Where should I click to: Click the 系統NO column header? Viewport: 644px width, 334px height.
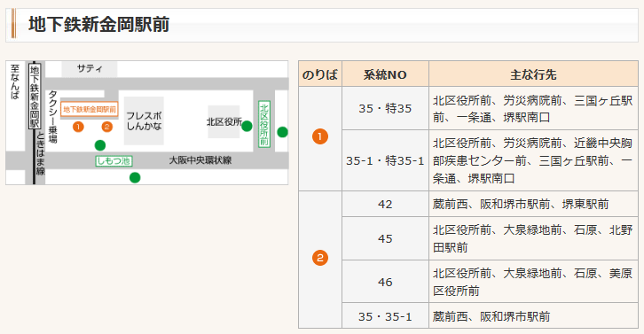tap(385, 74)
